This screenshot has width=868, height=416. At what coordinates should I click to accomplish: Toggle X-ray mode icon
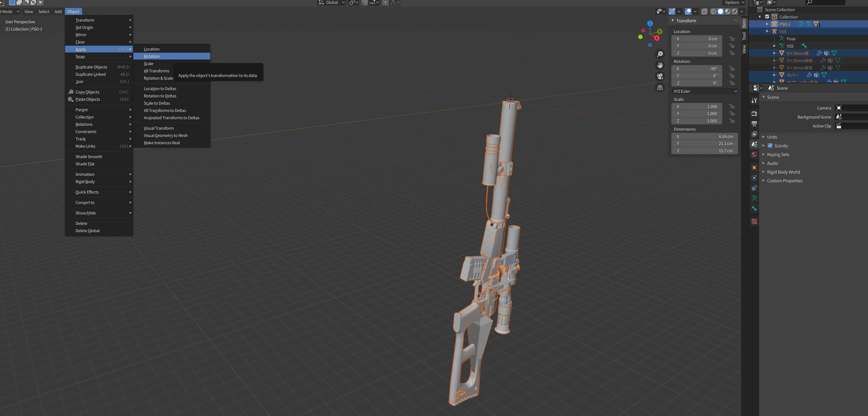[x=704, y=11]
